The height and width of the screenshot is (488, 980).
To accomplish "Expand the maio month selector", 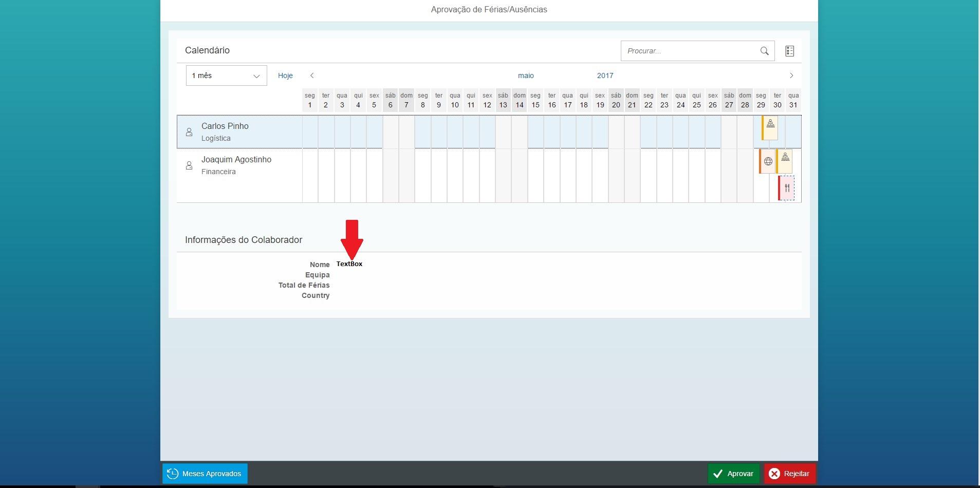I will 526,76.
